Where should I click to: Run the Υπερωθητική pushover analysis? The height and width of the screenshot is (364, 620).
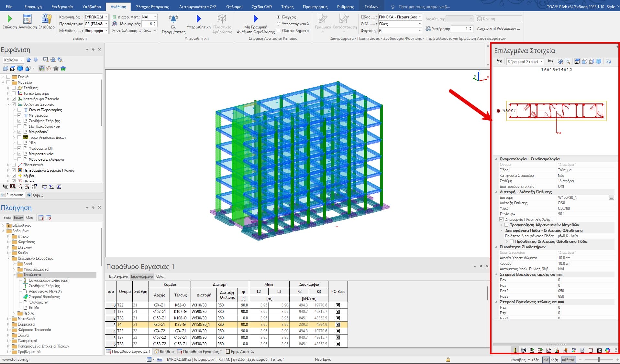tap(198, 19)
